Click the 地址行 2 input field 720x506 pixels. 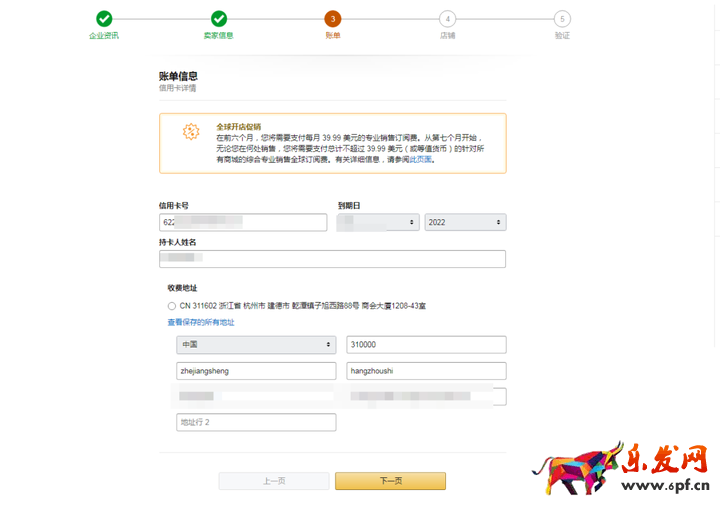256,422
